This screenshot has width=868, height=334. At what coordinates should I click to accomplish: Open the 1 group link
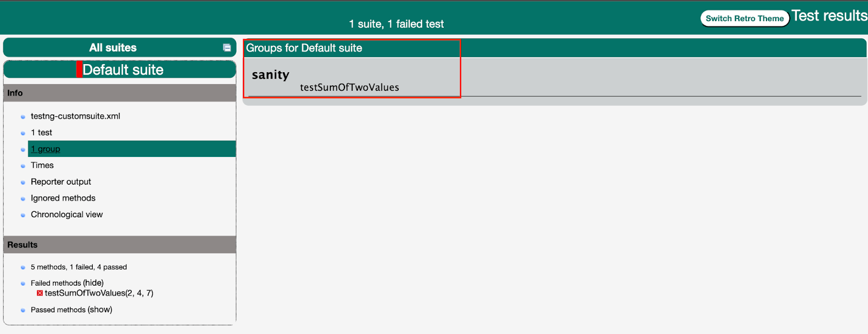(x=46, y=149)
